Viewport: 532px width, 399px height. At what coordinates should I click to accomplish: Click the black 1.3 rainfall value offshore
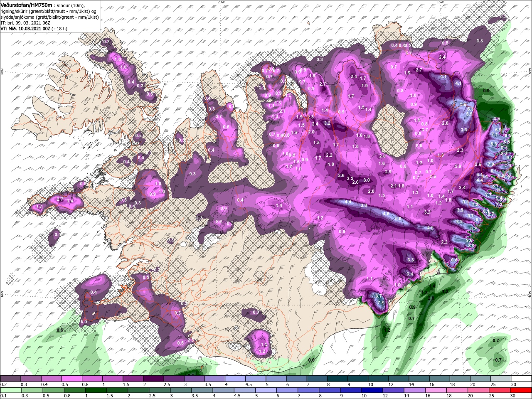click(424, 293)
